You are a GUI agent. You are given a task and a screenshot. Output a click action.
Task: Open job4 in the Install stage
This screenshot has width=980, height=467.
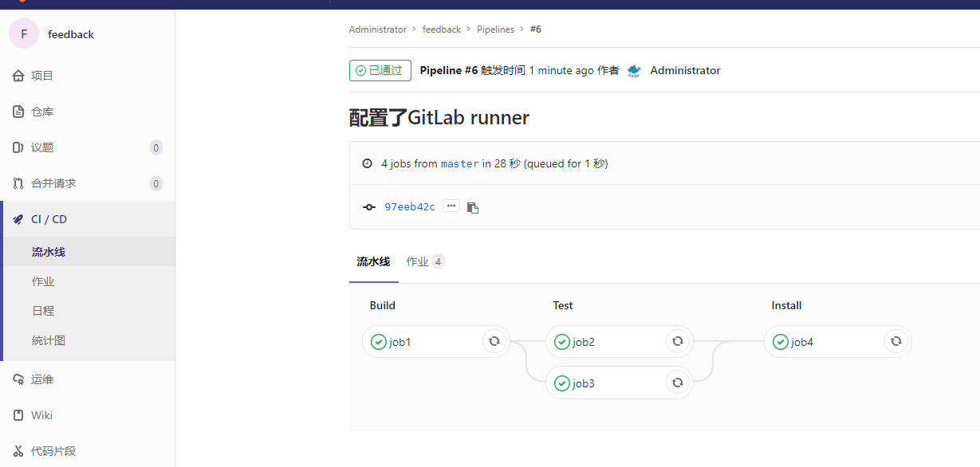837,342
